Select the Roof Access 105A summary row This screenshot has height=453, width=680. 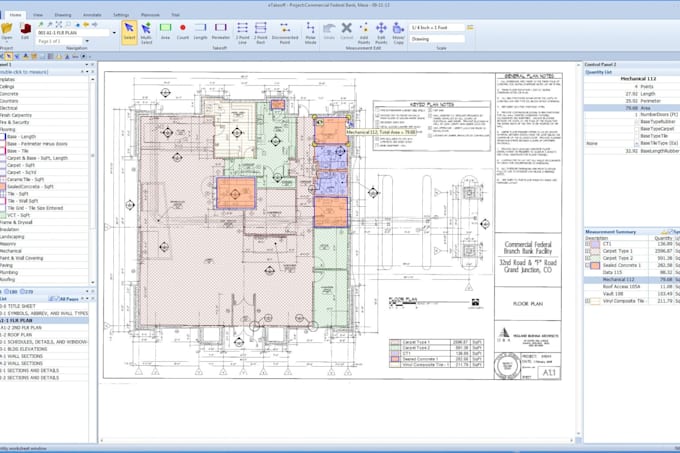click(x=631, y=287)
